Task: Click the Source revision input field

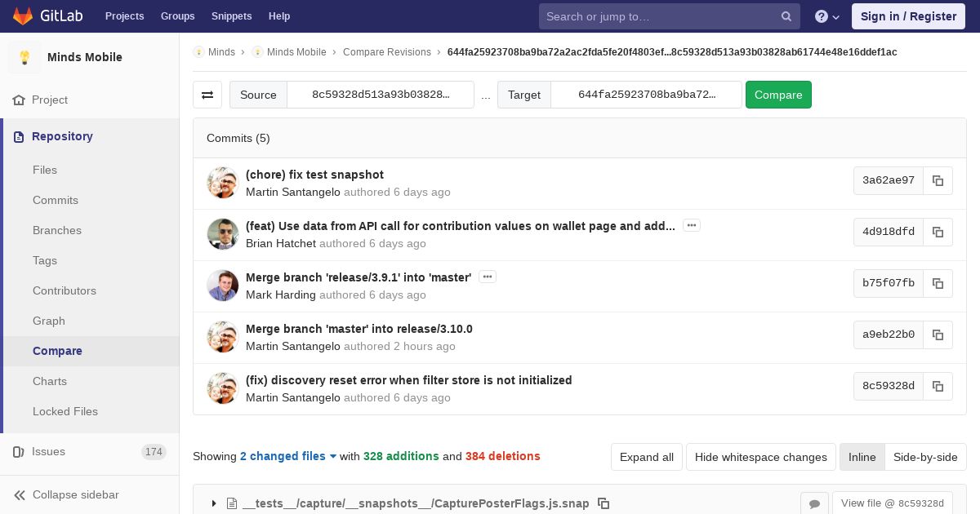Action: click(381, 95)
